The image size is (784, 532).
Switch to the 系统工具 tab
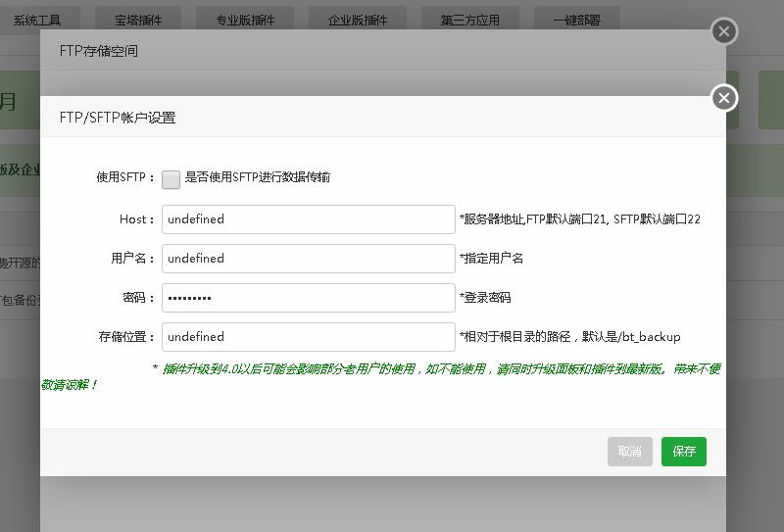pos(38,20)
